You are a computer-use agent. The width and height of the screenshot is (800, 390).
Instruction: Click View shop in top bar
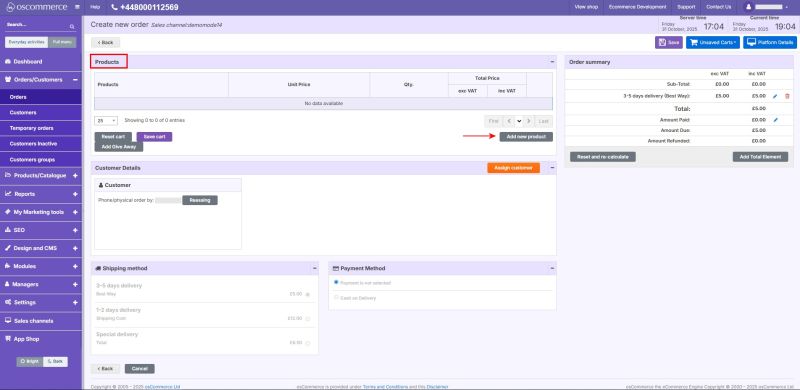(586, 7)
